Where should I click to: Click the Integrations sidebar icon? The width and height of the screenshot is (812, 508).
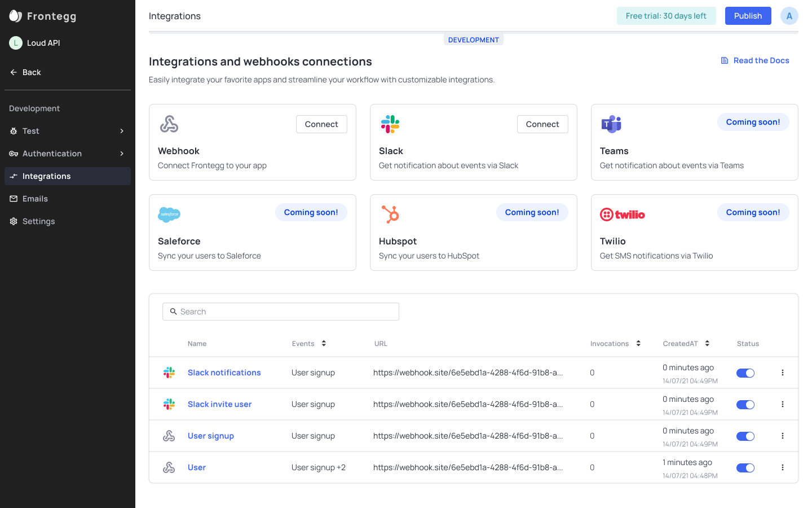click(x=14, y=176)
